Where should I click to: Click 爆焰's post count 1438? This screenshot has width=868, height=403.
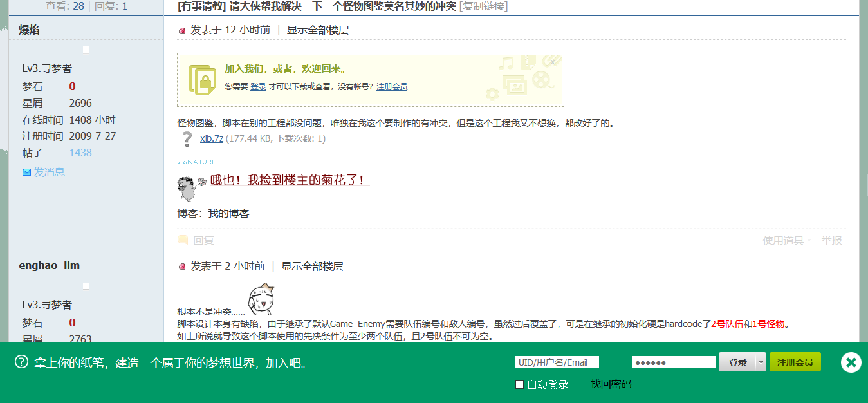(80, 153)
